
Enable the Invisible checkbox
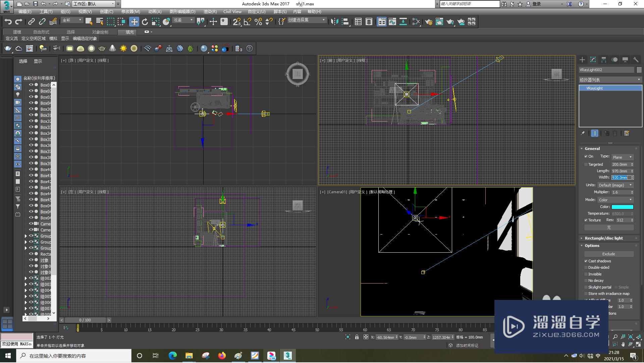click(x=586, y=274)
